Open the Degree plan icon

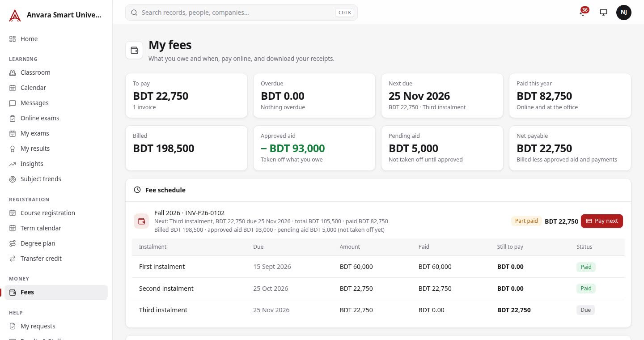point(13,243)
